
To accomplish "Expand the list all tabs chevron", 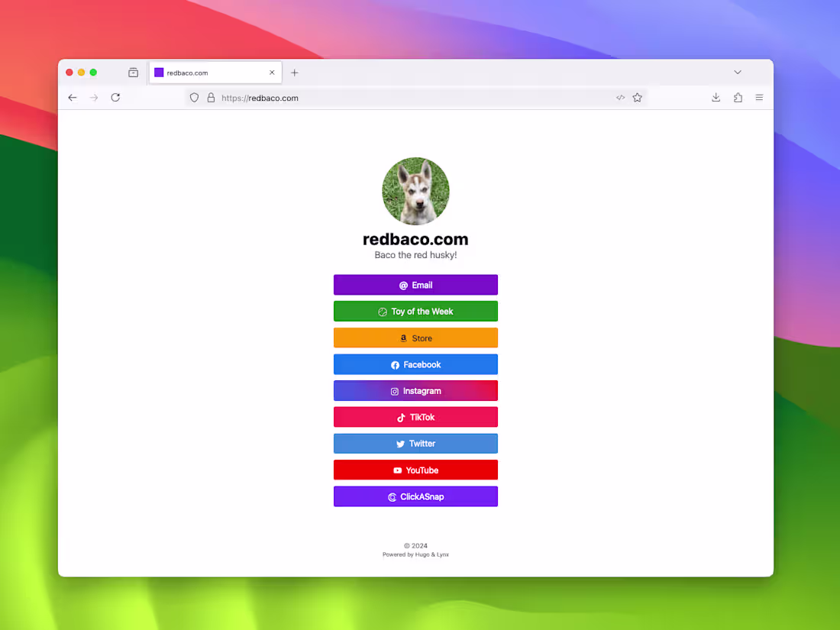I will coord(738,73).
